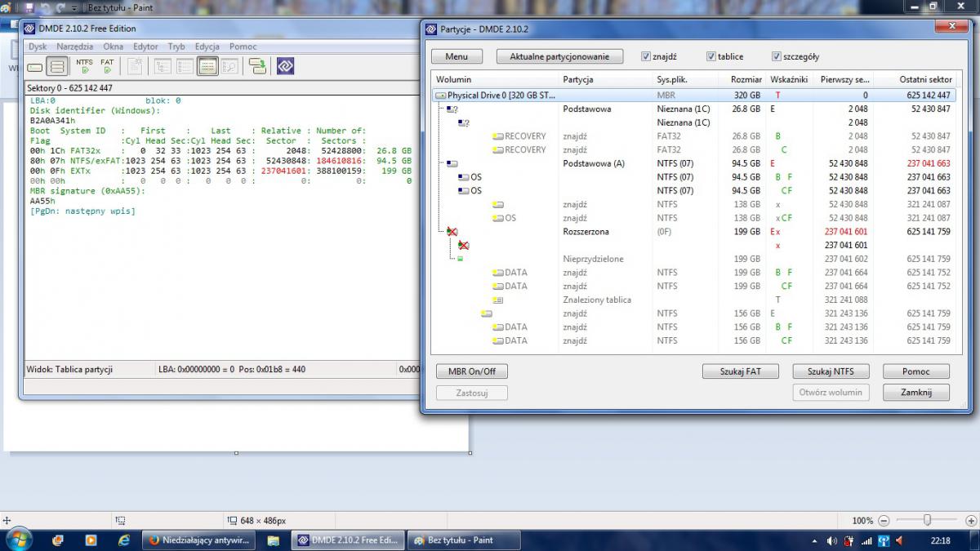Click the stacked-disks icon in DMDE toolbar
This screenshot has width=980, height=551.
point(56,66)
